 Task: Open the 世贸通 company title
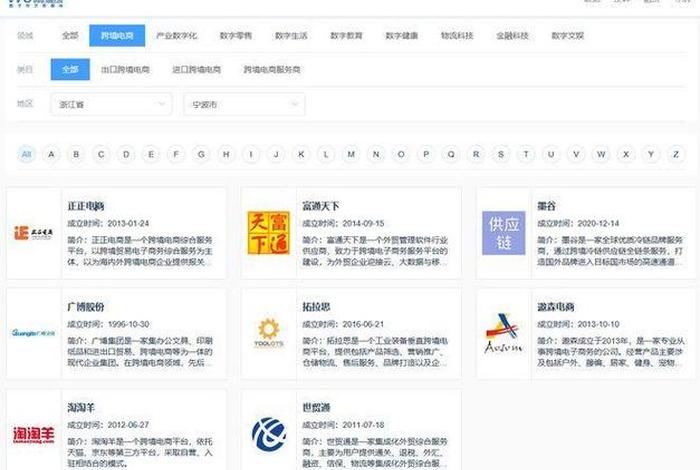316,408
